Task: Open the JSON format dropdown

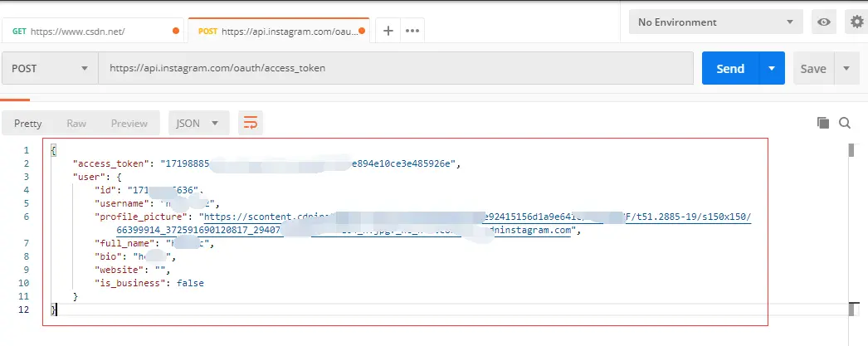Action: coord(198,123)
